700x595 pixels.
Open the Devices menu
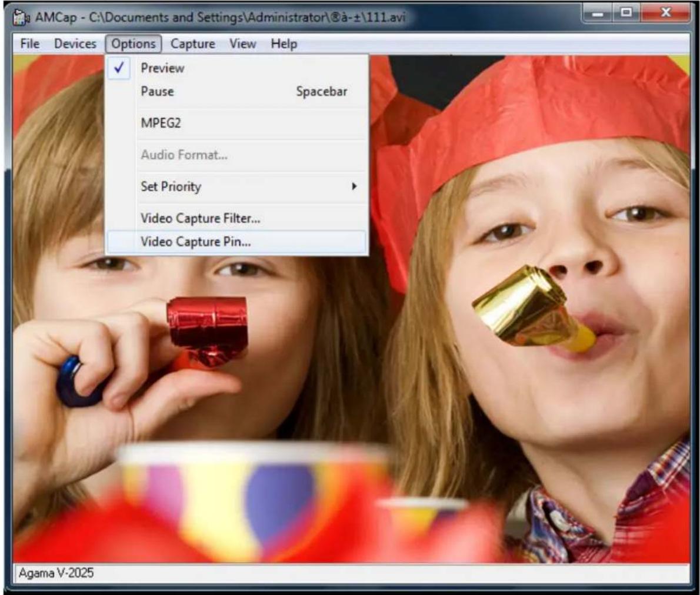pos(75,44)
